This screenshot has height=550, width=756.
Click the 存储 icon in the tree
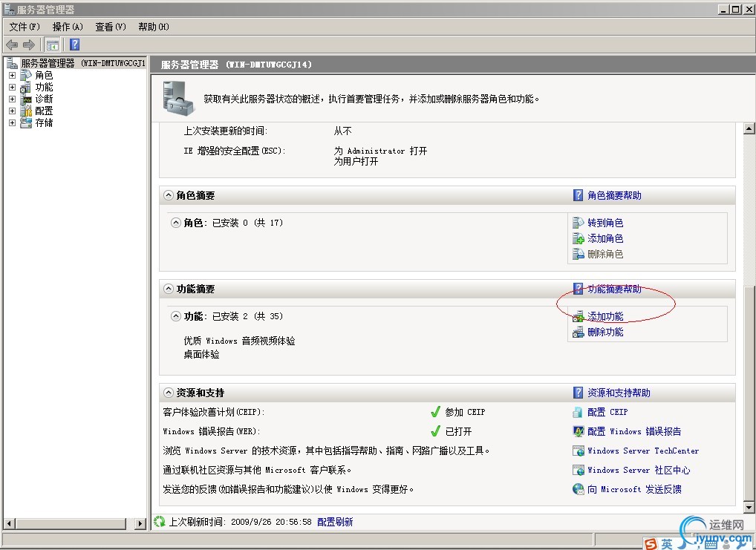point(26,122)
